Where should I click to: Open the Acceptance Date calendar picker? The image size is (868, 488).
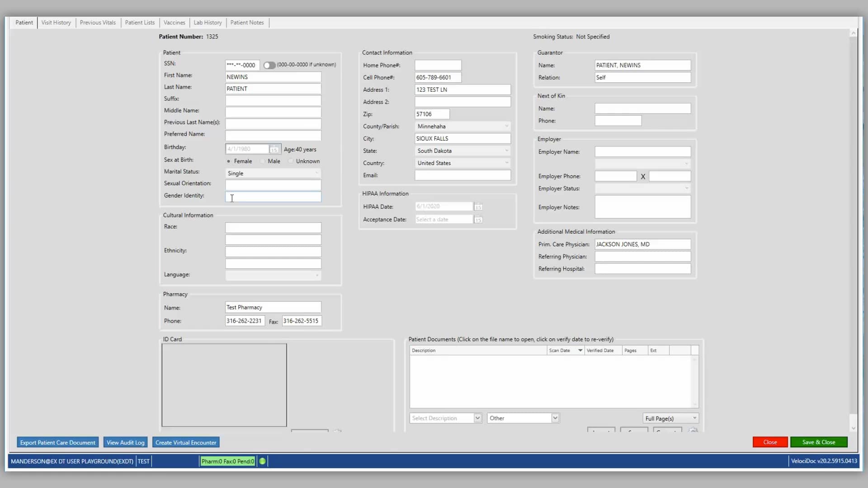(478, 220)
